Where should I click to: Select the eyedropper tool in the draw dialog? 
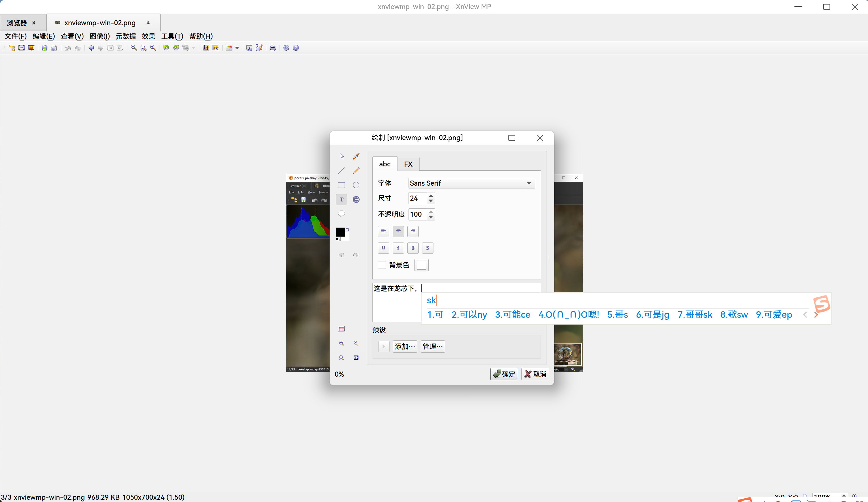(x=356, y=156)
